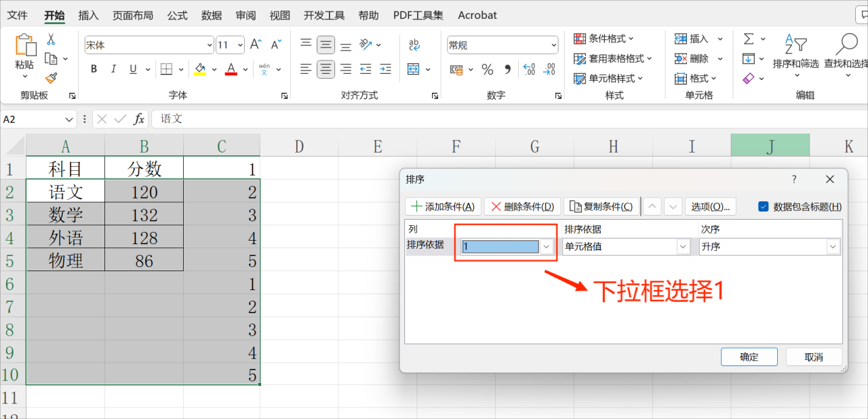Switch to the Acrobat tab

point(477,15)
